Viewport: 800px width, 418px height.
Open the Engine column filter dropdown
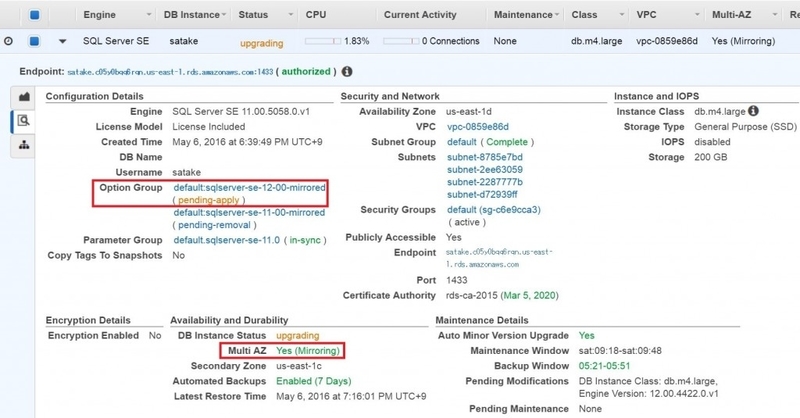(149, 15)
